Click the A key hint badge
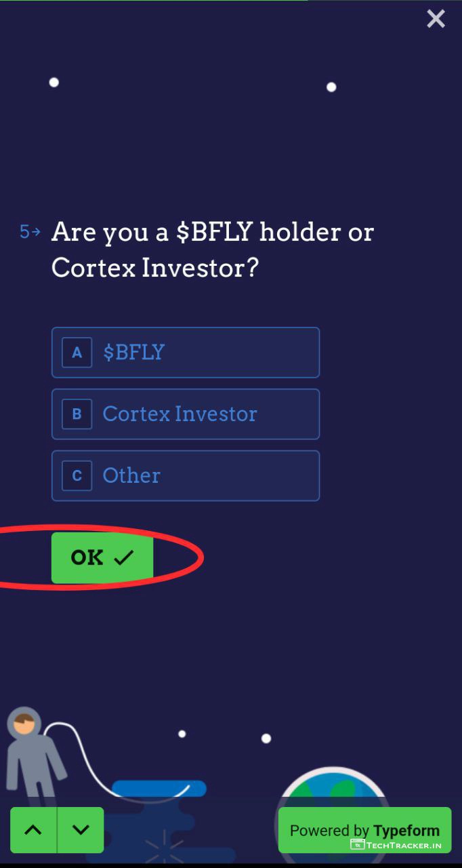The width and height of the screenshot is (462, 868). [x=77, y=353]
